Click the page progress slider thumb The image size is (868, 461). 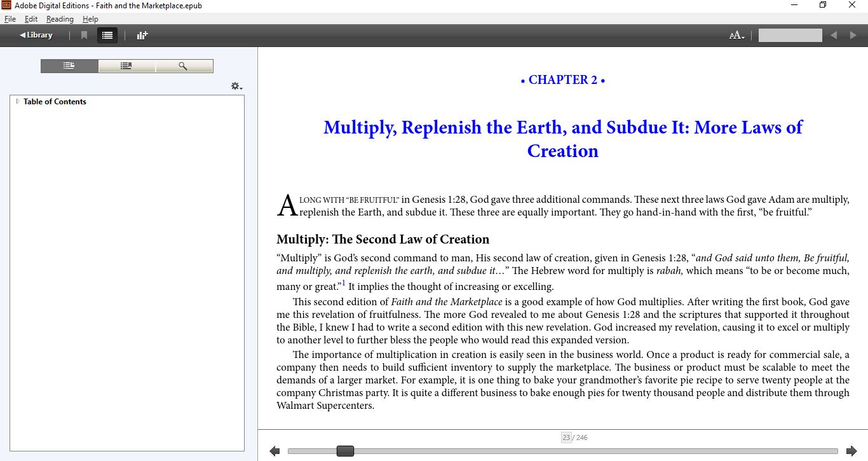(x=345, y=451)
